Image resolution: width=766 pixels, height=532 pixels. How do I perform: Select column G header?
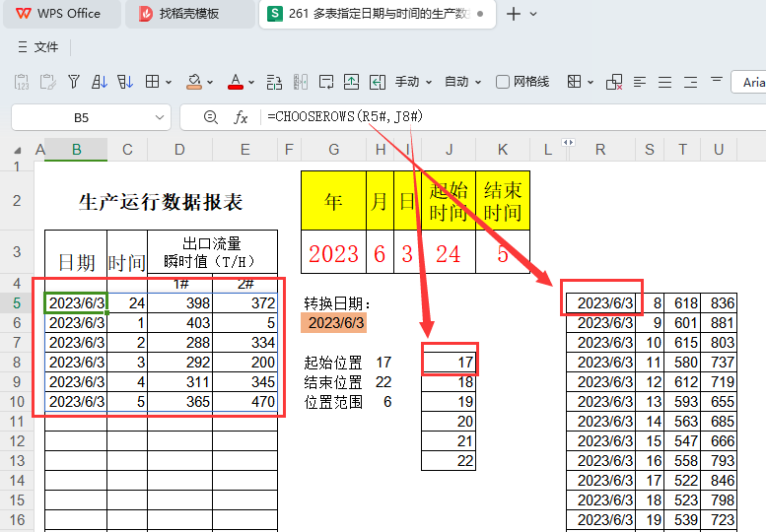[333, 150]
